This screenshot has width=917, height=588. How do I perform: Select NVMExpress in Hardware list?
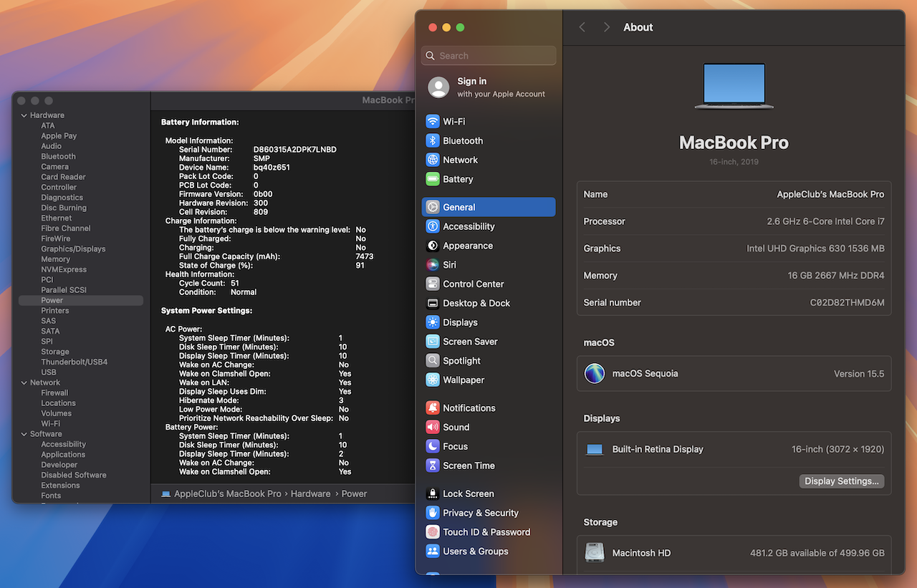pos(64,270)
